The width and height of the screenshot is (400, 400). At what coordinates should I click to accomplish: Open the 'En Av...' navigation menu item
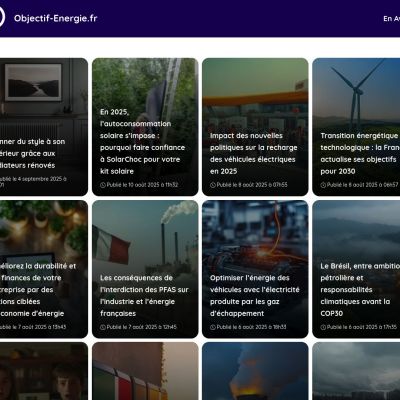(x=392, y=19)
